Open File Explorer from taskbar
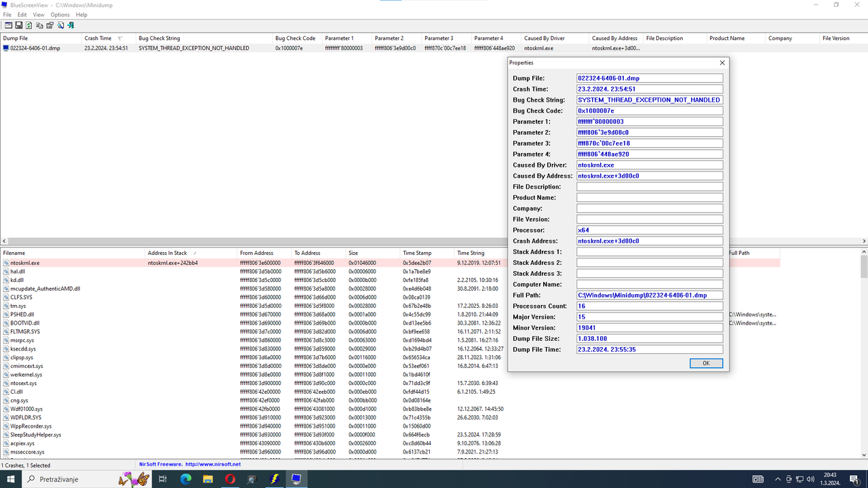The width and height of the screenshot is (868, 488). click(208, 479)
